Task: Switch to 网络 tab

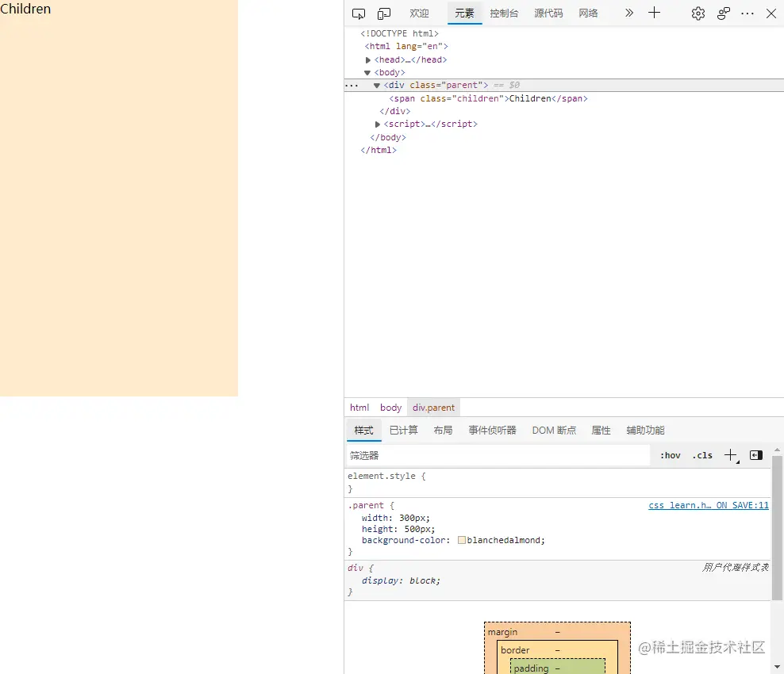Action: [589, 13]
